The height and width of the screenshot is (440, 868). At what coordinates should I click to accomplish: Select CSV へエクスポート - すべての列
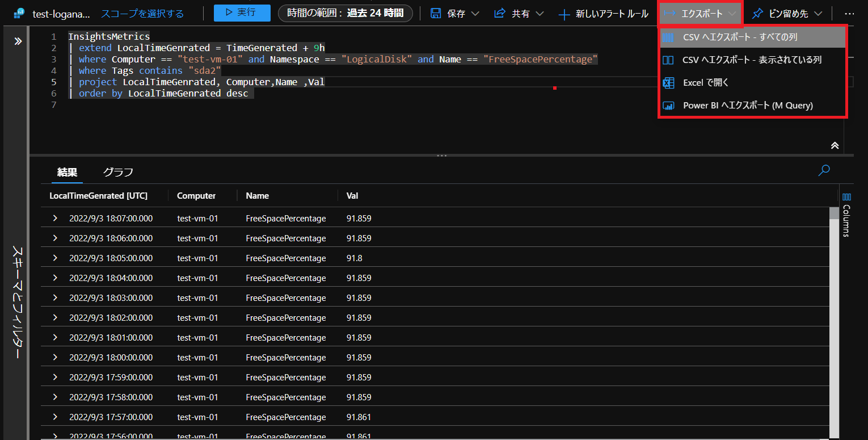coord(752,37)
